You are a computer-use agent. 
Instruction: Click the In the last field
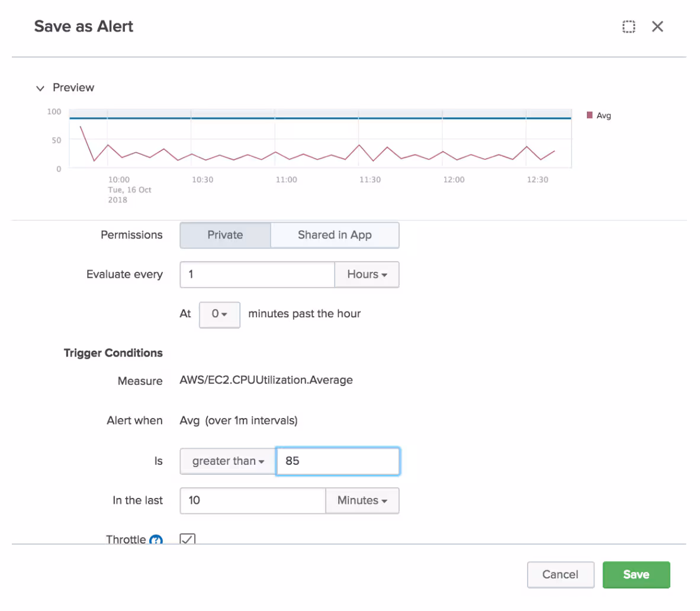pyautogui.click(x=252, y=501)
